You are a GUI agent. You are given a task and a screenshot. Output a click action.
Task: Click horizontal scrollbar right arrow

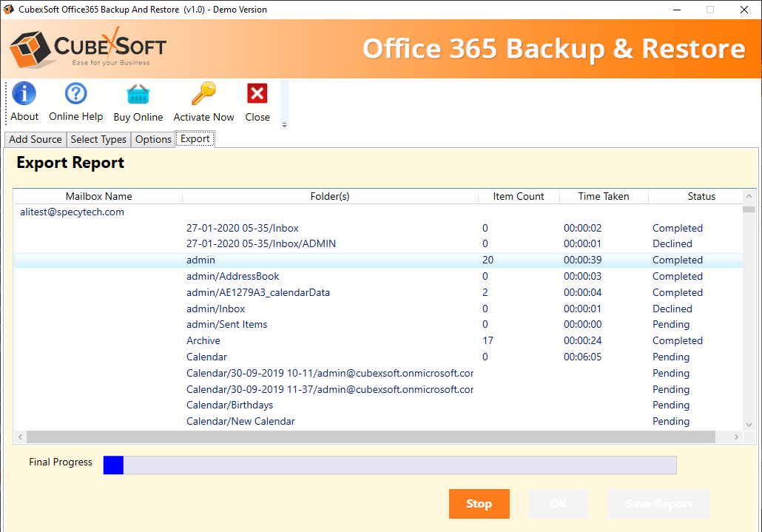click(x=736, y=437)
